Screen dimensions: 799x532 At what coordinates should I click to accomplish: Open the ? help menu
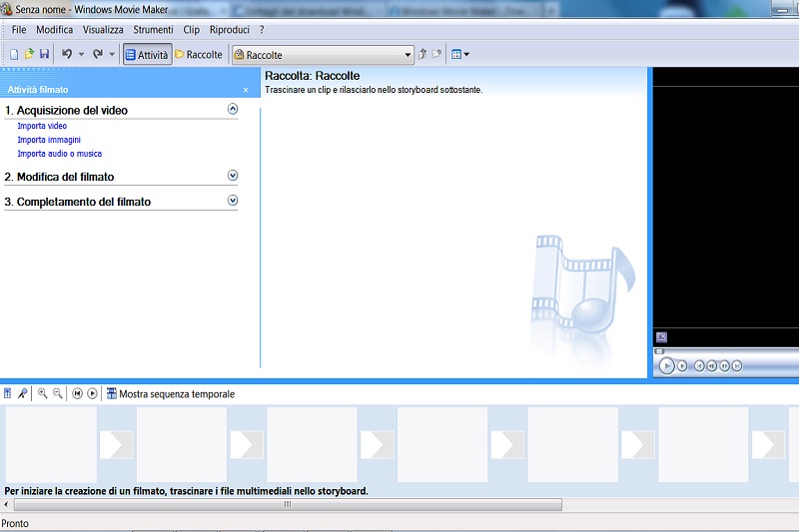click(262, 30)
